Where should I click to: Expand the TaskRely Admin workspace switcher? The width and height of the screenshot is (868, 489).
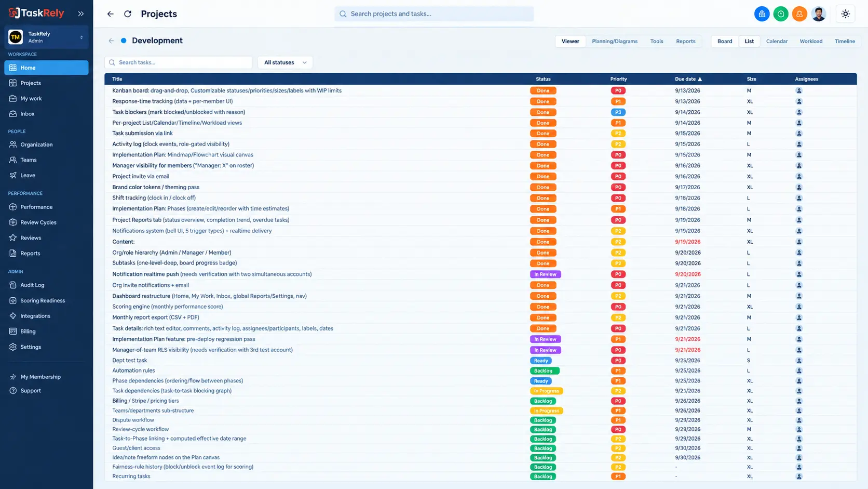(x=46, y=37)
